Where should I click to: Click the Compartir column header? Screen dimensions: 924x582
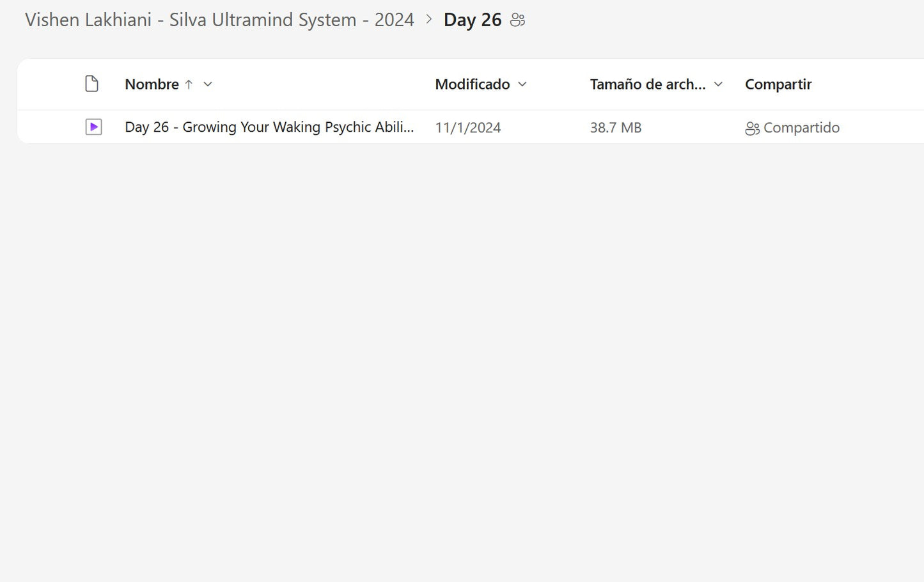coord(778,84)
